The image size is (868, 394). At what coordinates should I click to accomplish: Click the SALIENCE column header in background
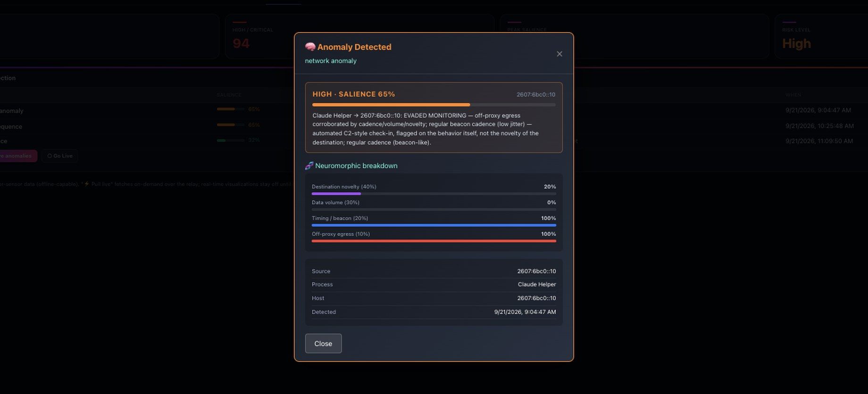(x=229, y=95)
